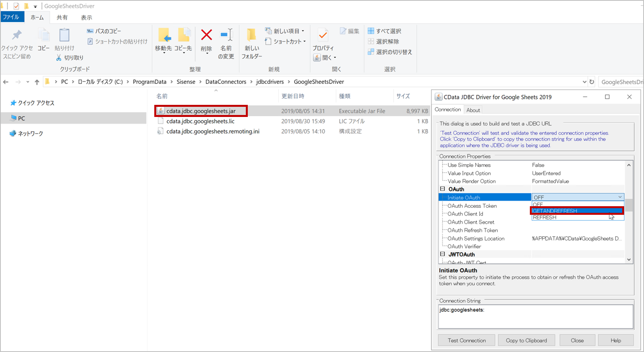Choose GETANDREFRESH in dropdown list
644x352 pixels.
tap(577, 211)
